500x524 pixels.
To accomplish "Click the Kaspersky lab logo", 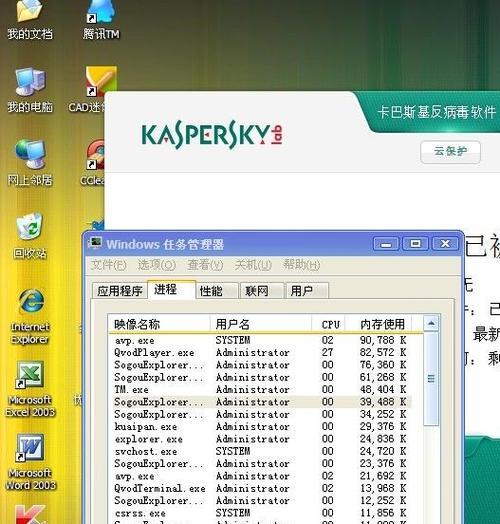I will click(x=212, y=134).
